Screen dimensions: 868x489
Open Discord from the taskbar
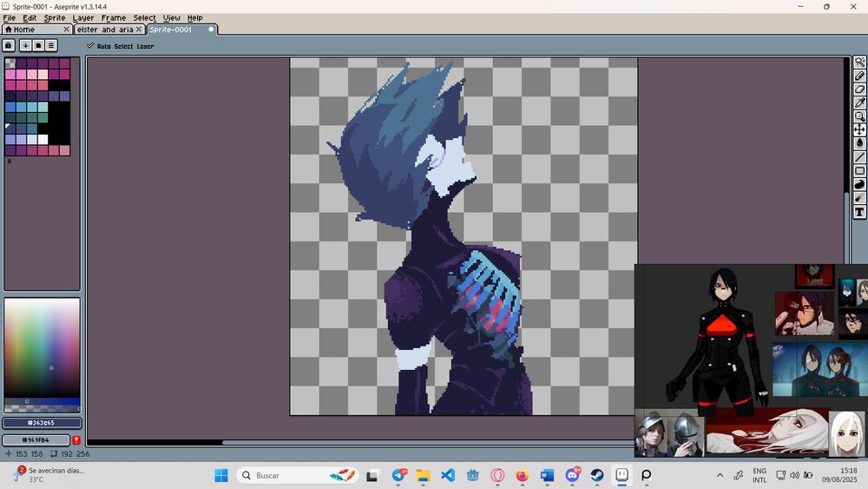click(572, 475)
